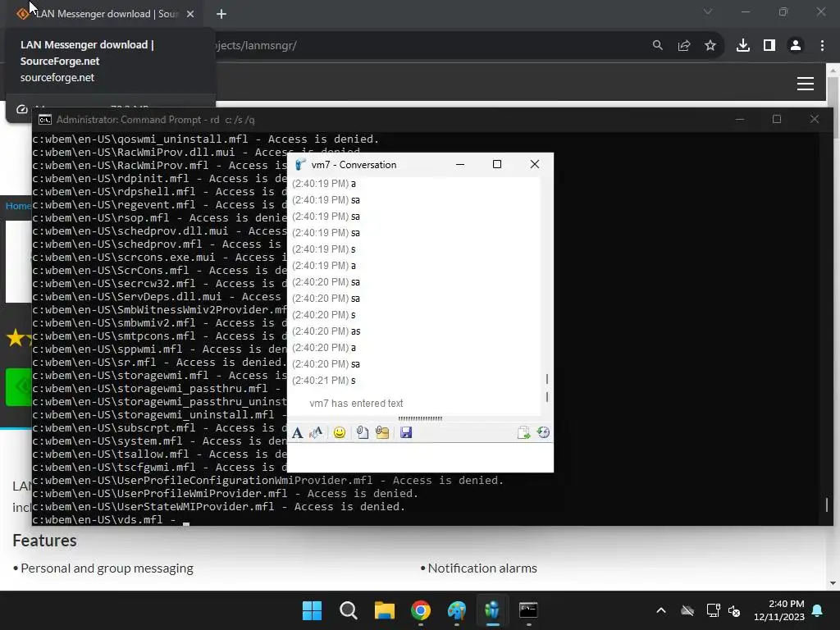
Task: Click the share this page icon
Action: point(684,46)
